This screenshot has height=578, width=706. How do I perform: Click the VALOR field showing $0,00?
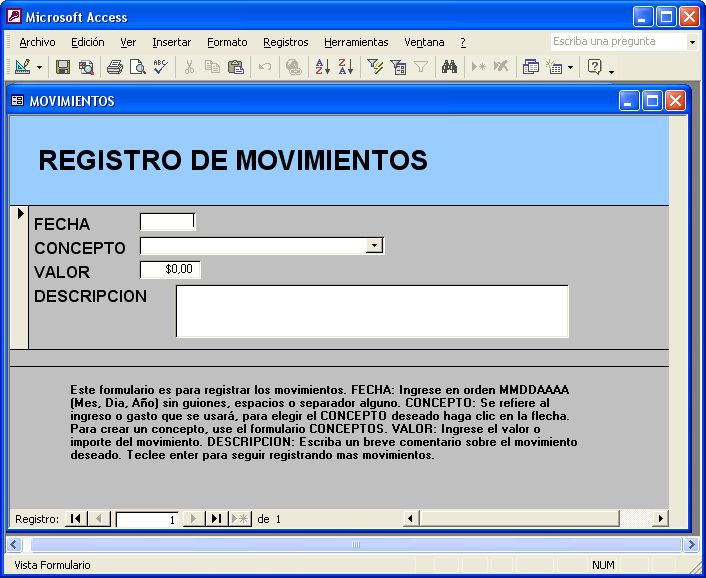170,270
